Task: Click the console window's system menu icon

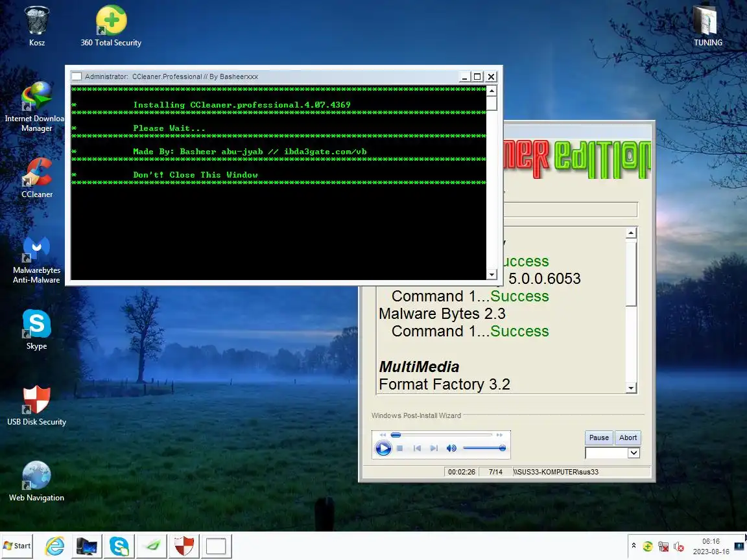Action: point(77,76)
